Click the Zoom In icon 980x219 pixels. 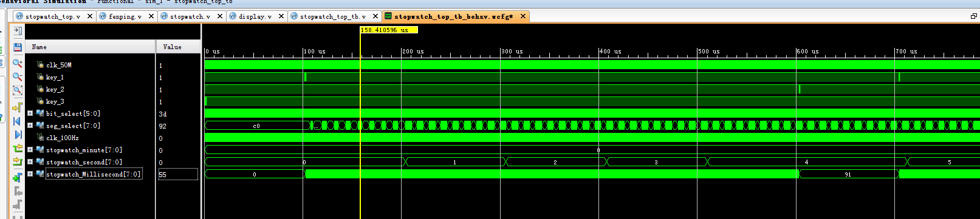click(18, 62)
